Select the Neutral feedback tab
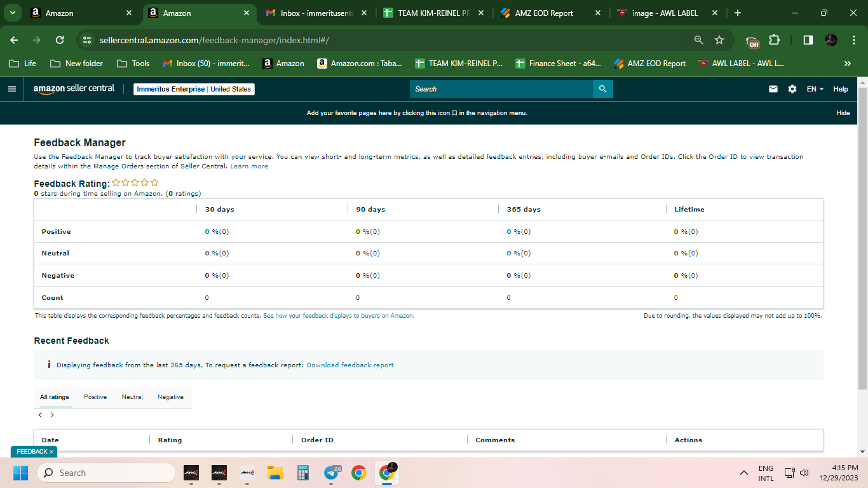The height and width of the screenshot is (488, 868). pos(132,397)
